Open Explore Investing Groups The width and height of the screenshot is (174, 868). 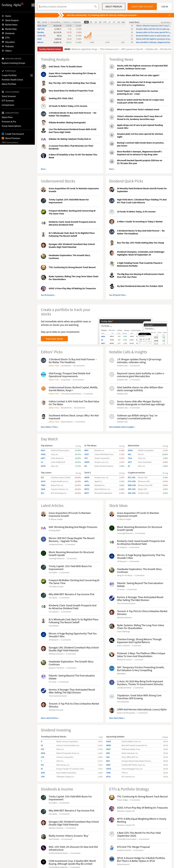click(x=13, y=63)
